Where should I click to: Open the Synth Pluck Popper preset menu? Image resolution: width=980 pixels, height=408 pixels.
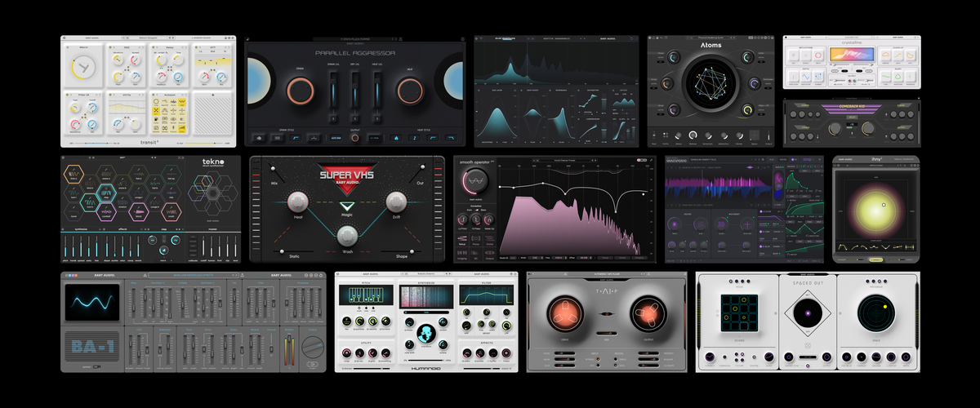[x=355, y=39]
